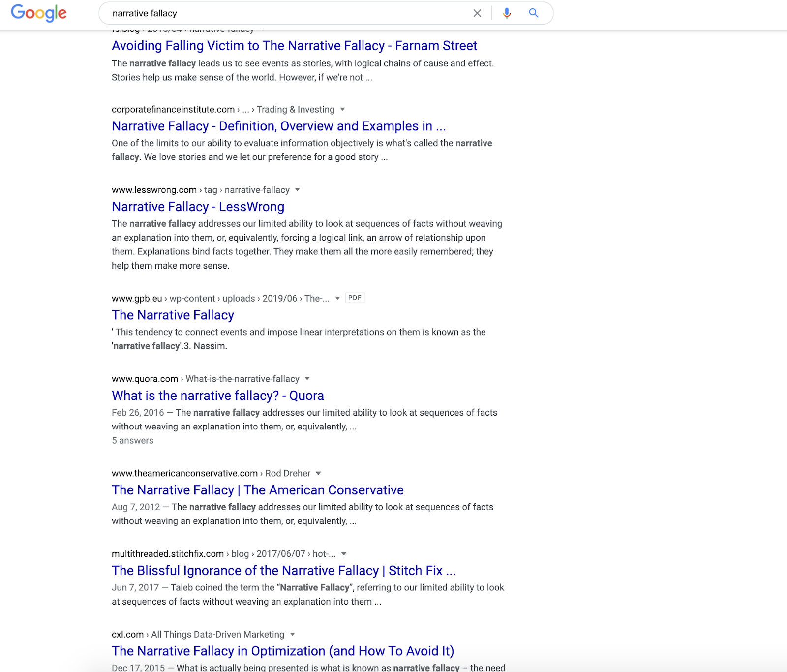Screen dimensions: 787x672
Task: Open What is the narrative fallacy Quora result
Action: [217, 396]
